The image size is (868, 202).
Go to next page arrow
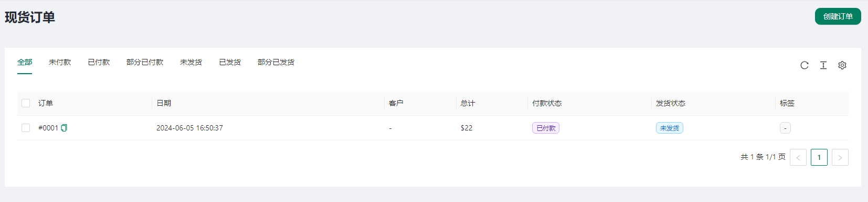pyautogui.click(x=840, y=157)
